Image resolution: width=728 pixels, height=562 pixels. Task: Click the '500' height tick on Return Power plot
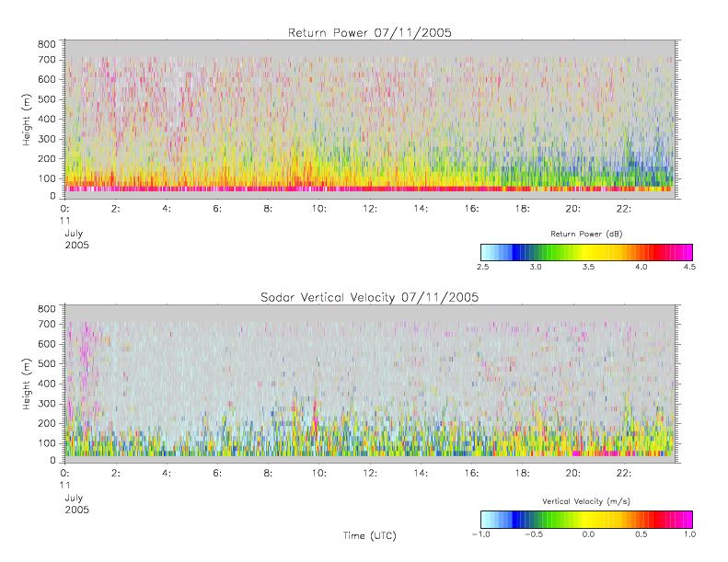[x=46, y=99]
